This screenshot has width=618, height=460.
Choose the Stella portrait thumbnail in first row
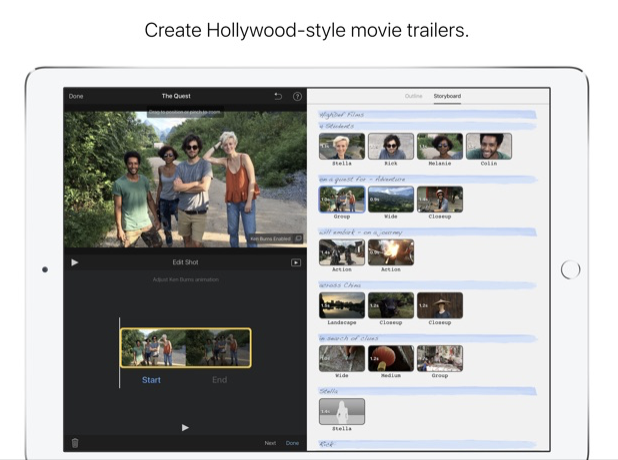(x=341, y=146)
